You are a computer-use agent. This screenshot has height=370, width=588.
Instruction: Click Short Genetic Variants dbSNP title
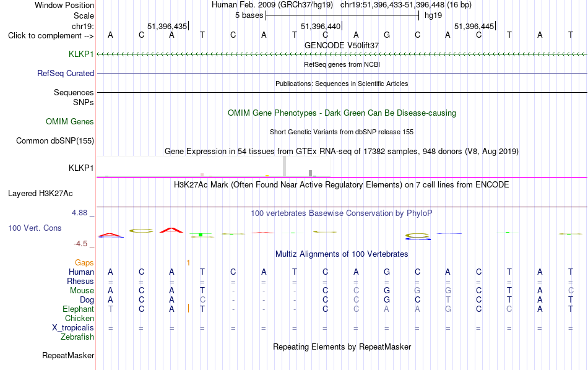click(x=342, y=132)
